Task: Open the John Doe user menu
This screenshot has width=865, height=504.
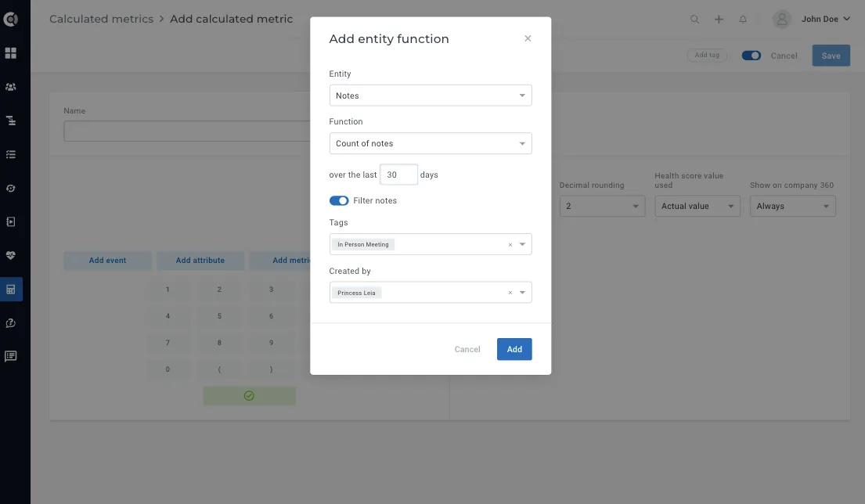Action: (x=825, y=20)
